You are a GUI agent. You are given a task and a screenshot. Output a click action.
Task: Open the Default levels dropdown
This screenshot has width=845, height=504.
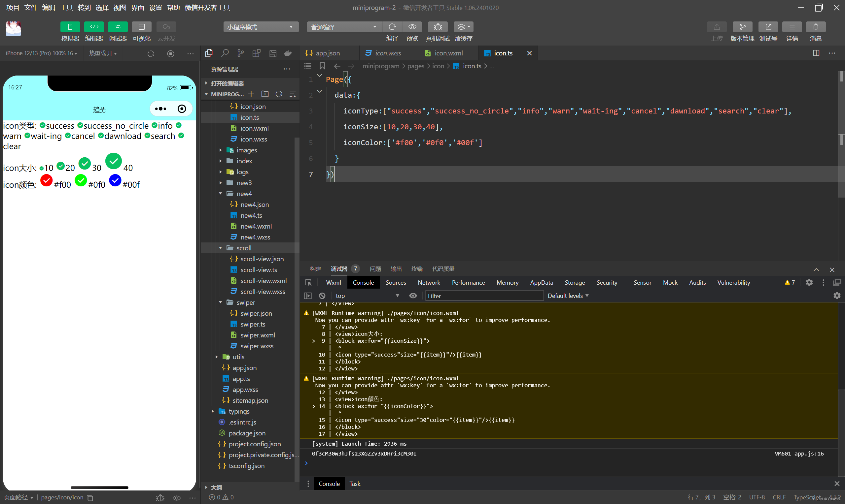(x=568, y=296)
